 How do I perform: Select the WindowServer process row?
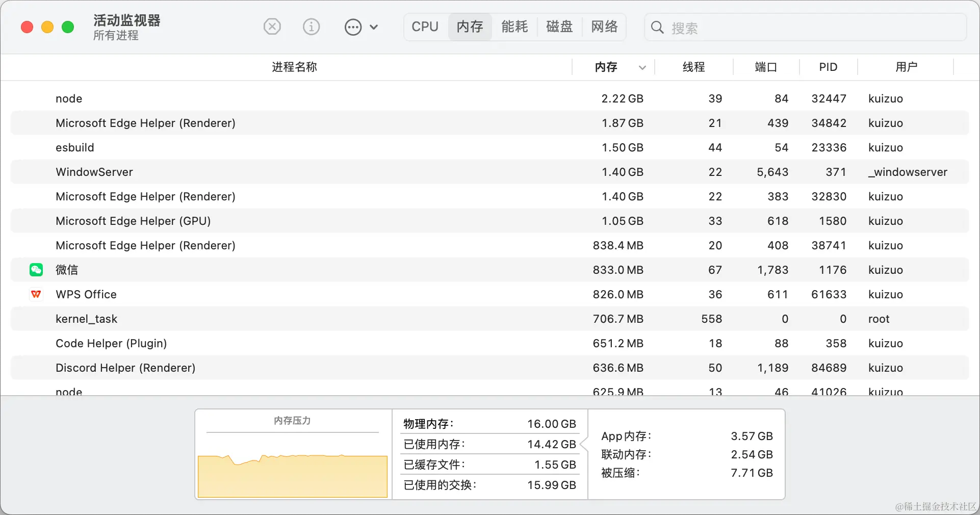point(489,172)
